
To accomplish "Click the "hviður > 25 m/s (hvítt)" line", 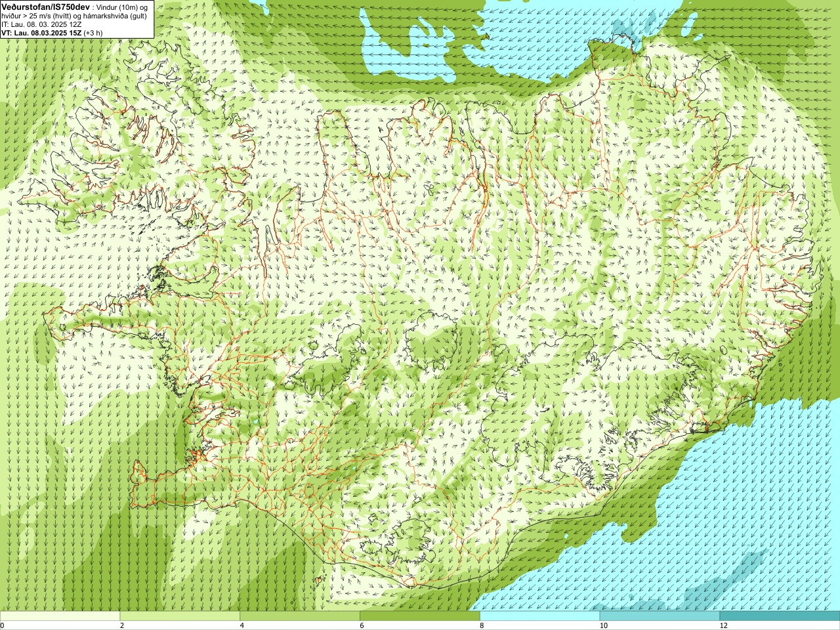I will click(x=37, y=16).
